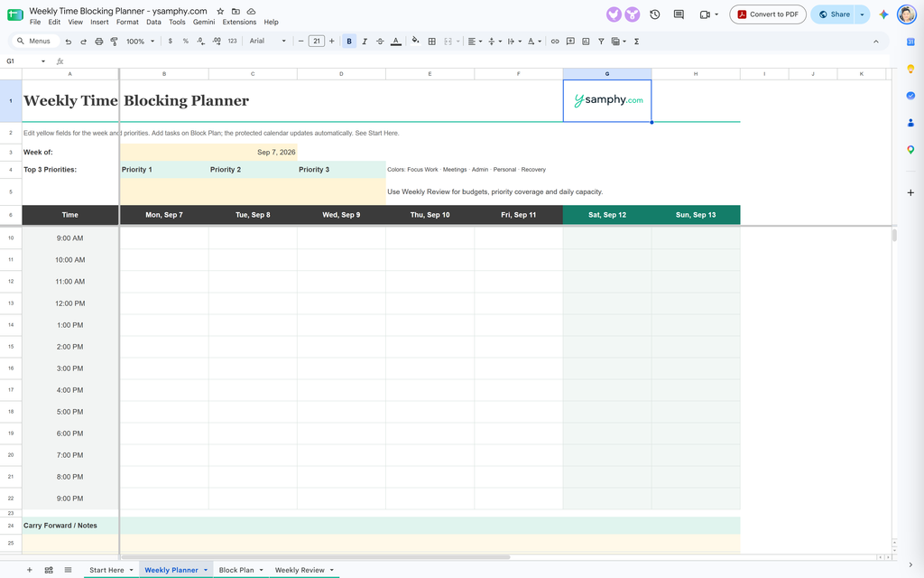The width and height of the screenshot is (924, 578).
Task: Open Google Keep in side panel
Action: click(910, 69)
